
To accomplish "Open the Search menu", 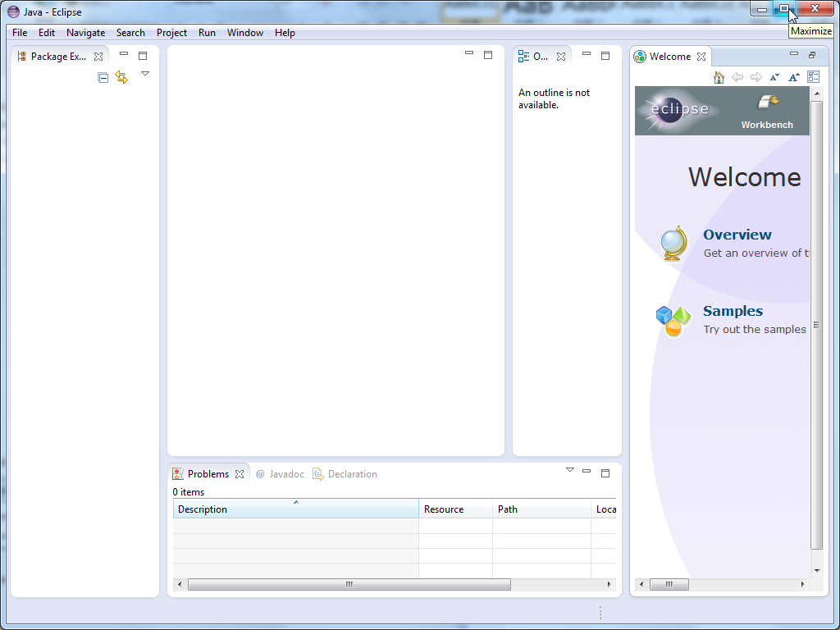I will 130,33.
